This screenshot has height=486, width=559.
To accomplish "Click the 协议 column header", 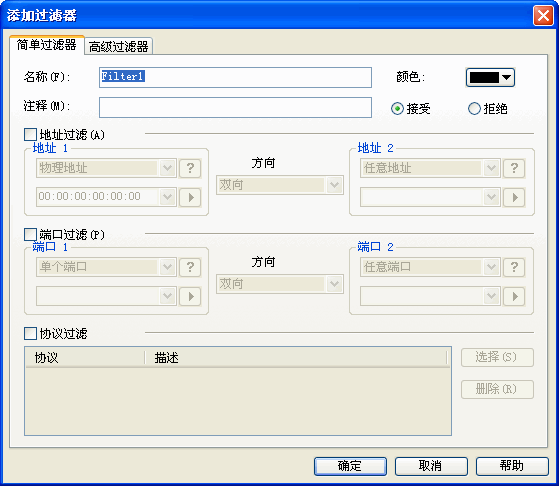I will 85,358.
